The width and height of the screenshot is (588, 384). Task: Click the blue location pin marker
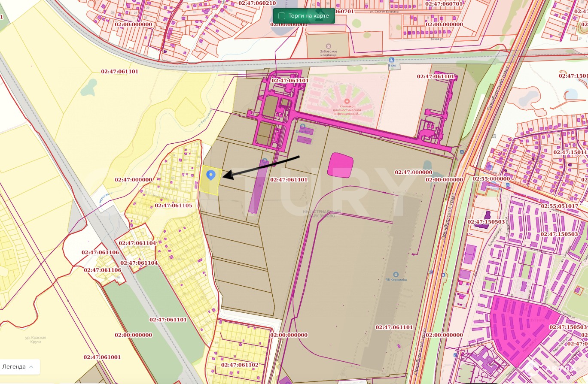[210, 175]
